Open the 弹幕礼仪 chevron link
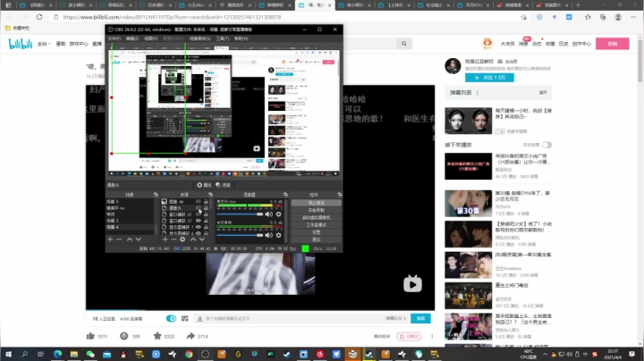The width and height of the screenshot is (644, 361). (395, 318)
